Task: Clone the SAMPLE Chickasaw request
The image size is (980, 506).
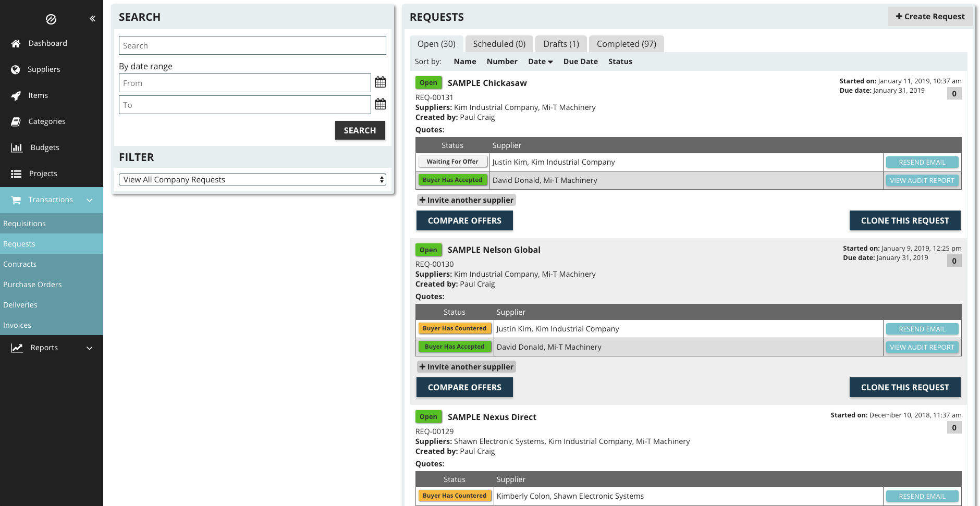Action: coord(905,220)
